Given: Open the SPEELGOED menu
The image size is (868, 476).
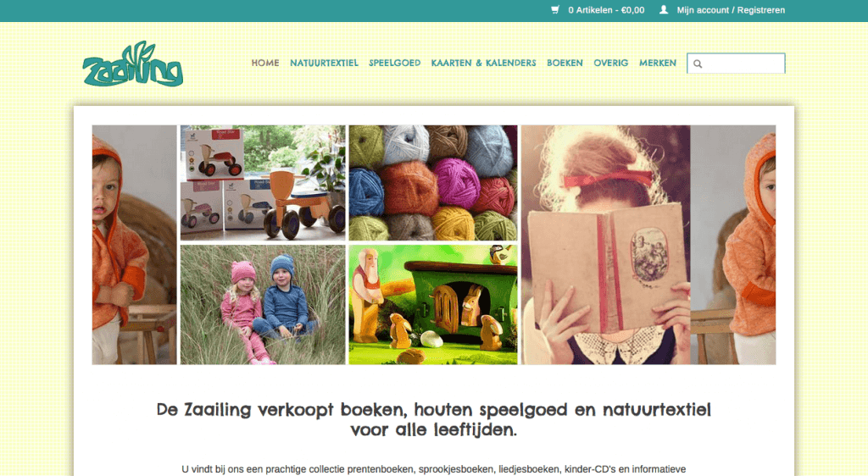Looking at the screenshot, I should pos(395,63).
